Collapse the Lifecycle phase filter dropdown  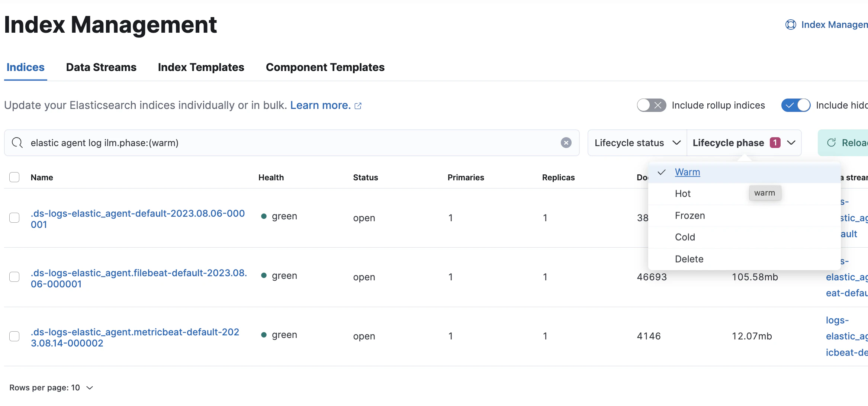744,143
